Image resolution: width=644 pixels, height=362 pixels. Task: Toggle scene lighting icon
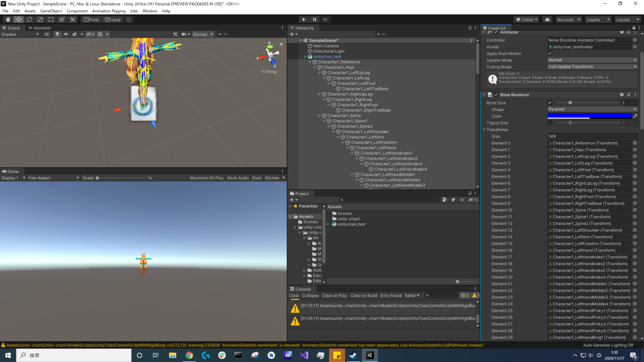pyautogui.click(x=57, y=34)
